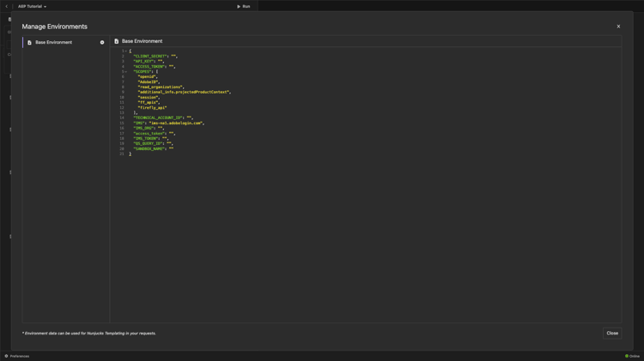The height and width of the screenshot is (361, 644).
Task: Click the "read_organizations" scope value
Action: click(x=161, y=87)
